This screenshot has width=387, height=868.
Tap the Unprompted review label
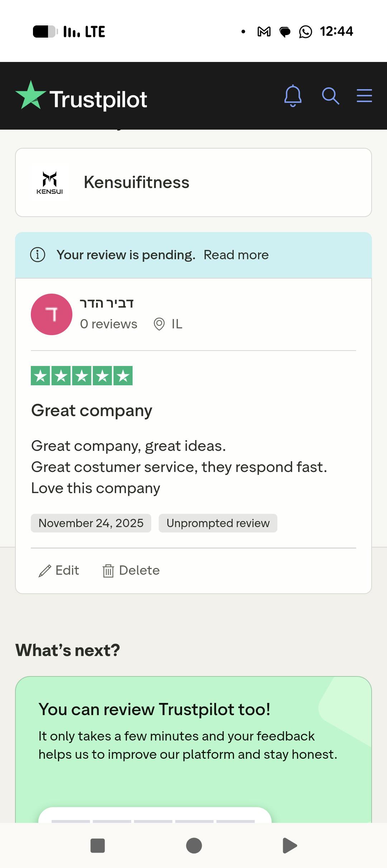click(x=218, y=523)
